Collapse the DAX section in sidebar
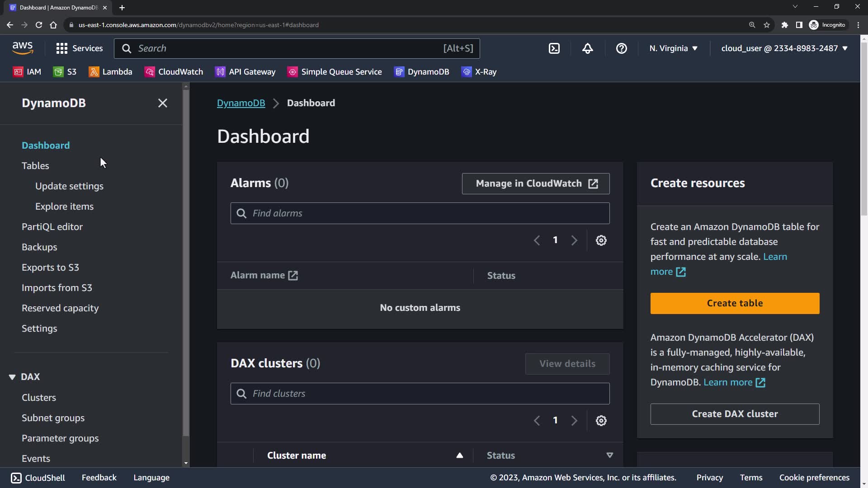The width and height of the screenshot is (868, 488). point(12,377)
